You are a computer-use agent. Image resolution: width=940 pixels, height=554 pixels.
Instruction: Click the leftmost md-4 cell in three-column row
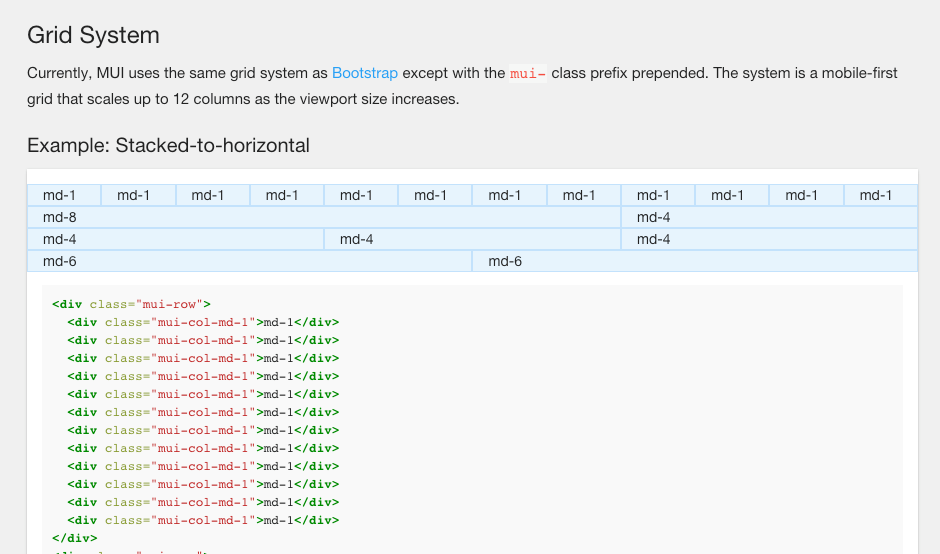pos(175,239)
